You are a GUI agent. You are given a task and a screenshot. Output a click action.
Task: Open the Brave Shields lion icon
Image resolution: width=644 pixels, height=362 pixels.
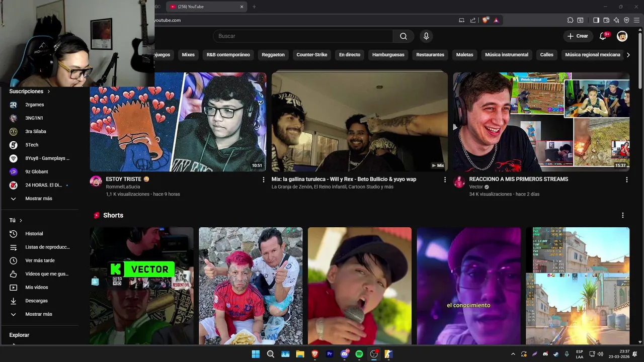pyautogui.click(x=486, y=20)
